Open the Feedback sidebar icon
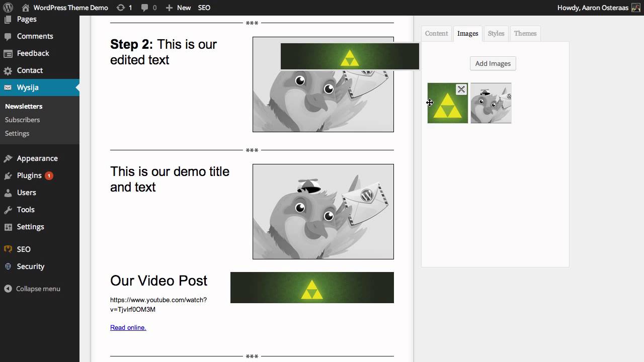The height and width of the screenshot is (362, 644). (x=8, y=53)
